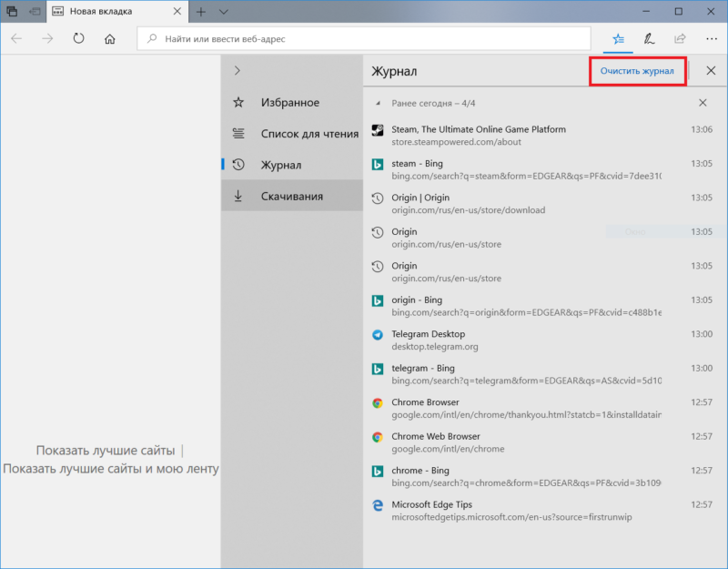Close the Журнал hub panel
728x569 pixels.
click(x=711, y=71)
